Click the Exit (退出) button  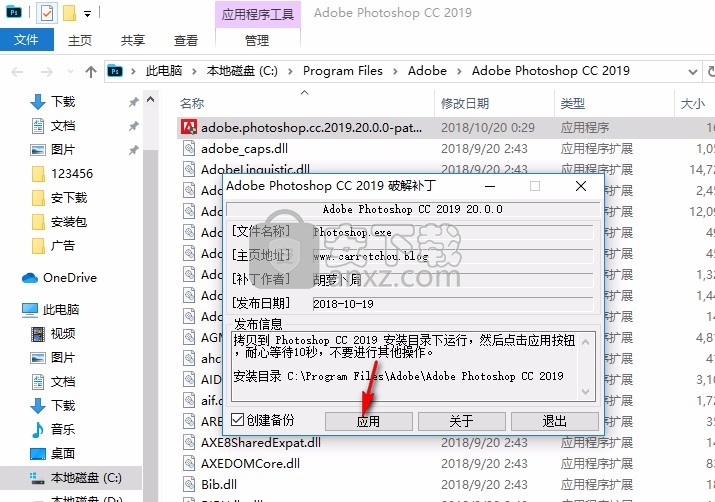[554, 421]
